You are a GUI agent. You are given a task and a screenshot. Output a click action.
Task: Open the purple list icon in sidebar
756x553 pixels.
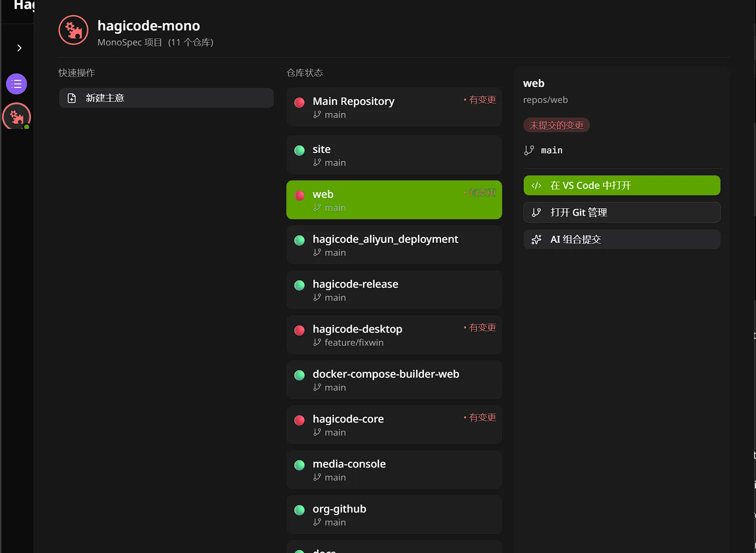pyautogui.click(x=16, y=84)
